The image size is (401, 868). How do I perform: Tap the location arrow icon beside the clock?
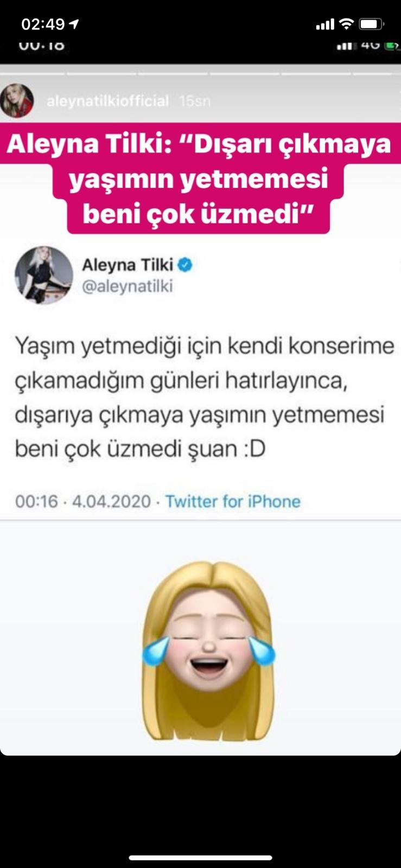tap(74, 24)
